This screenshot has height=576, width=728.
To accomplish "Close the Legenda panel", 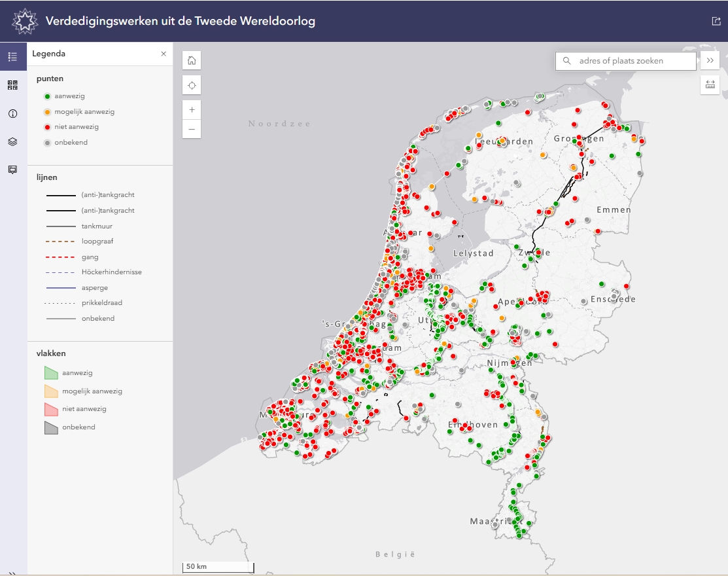I will pyautogui.click(x=164, y=54).
